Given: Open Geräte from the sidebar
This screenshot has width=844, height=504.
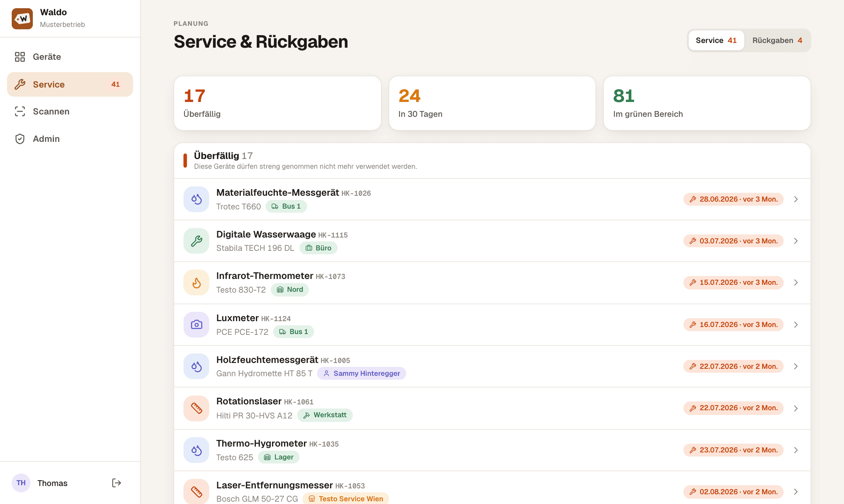Looking at the screenshot, I should coord(70,57).
